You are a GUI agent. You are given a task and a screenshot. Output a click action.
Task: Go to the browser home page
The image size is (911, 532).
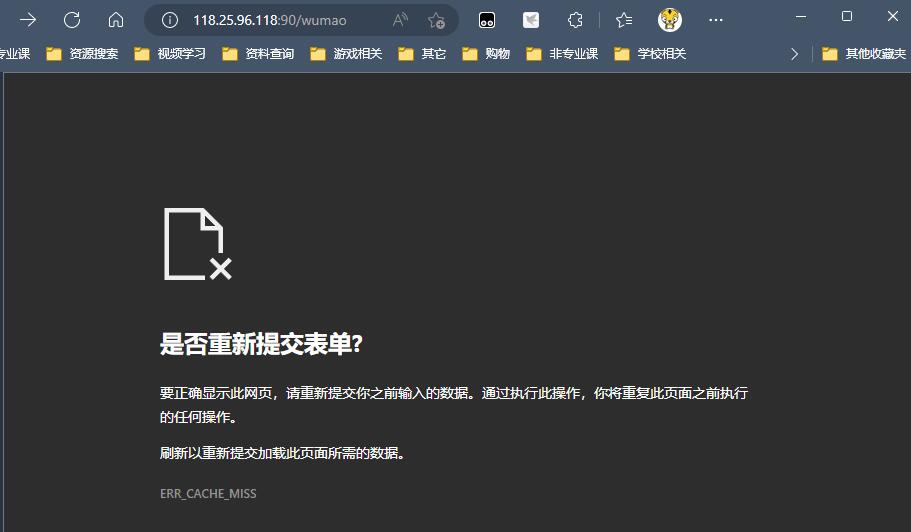pos(116,20)
